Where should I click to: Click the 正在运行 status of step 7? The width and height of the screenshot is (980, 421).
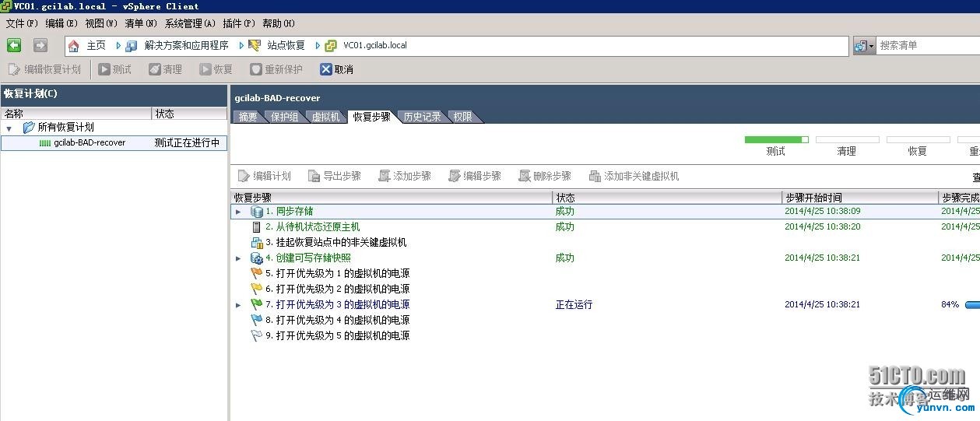click(x=574, y=304)
